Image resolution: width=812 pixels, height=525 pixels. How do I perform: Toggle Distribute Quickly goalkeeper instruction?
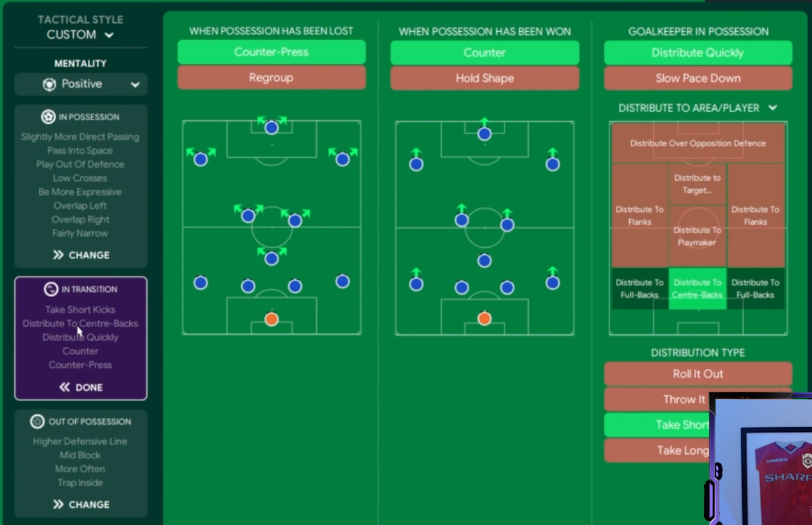(698, 52)
